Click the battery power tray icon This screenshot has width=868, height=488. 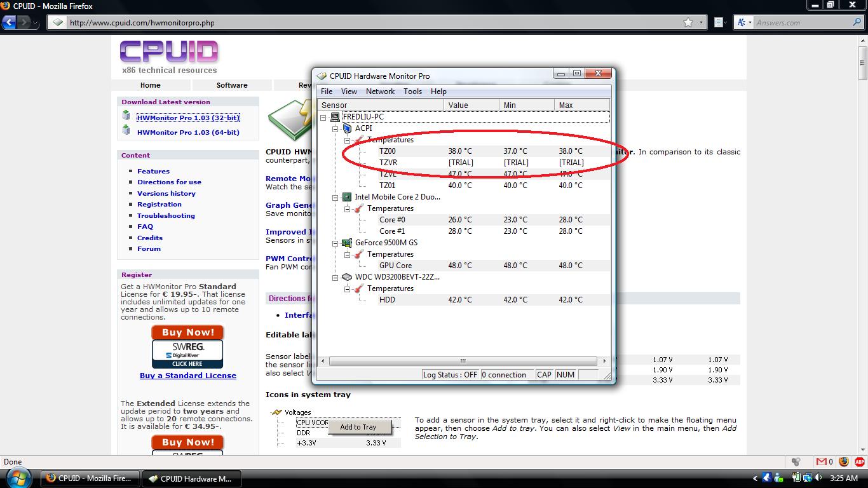pyautogui.click(x=796, y=478)
